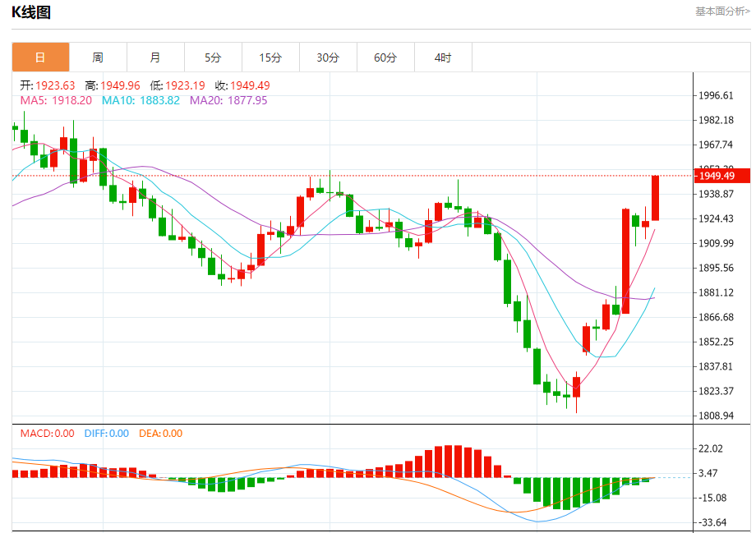The width and height of the screenshot is (756, 533).
Task: Open the 30分 interval tab
Action: point(328,57)
